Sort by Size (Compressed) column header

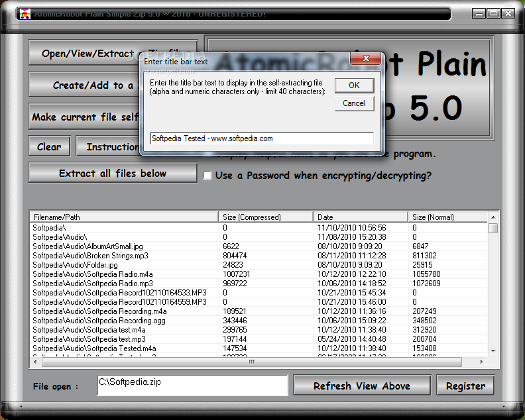point(266,217)
